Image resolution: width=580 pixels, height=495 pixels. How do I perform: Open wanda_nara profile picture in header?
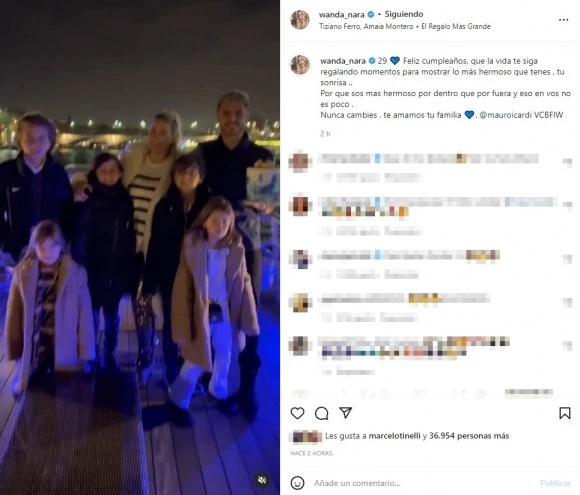(300, 20)
